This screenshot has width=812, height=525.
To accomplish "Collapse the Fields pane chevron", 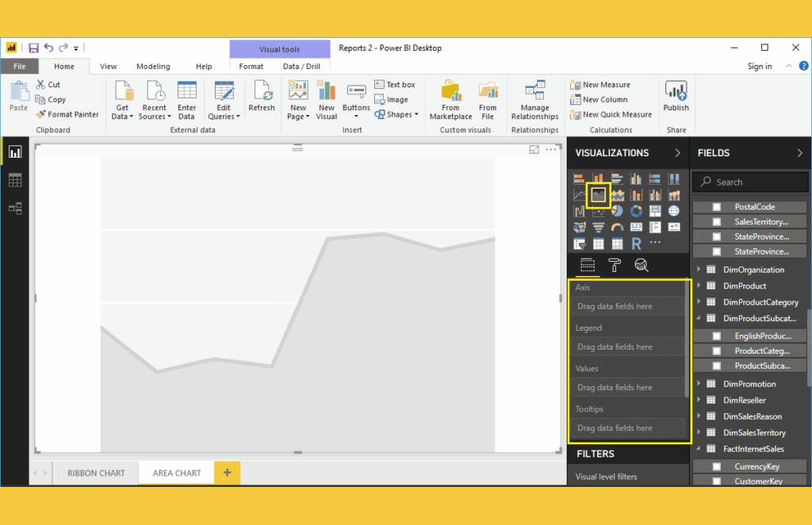I will [799, 153].
